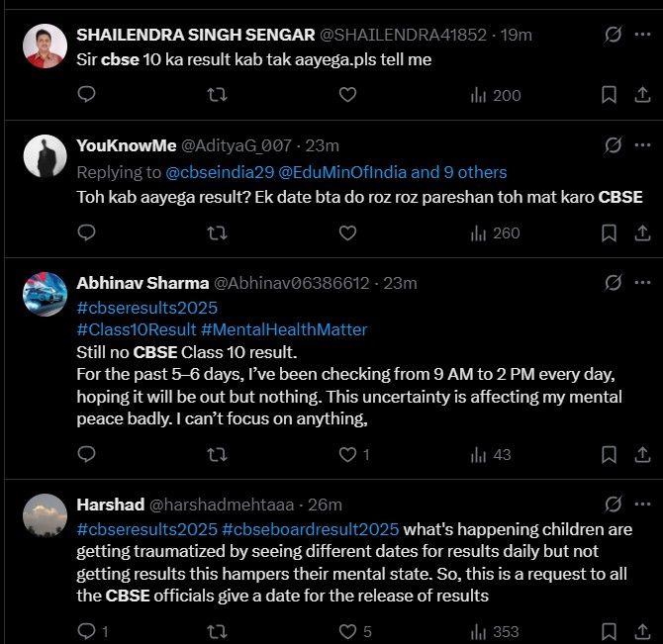The image size is (663, 644).
Task: Click YouKnowMe's avatar image
Action: tap(46, 155)
